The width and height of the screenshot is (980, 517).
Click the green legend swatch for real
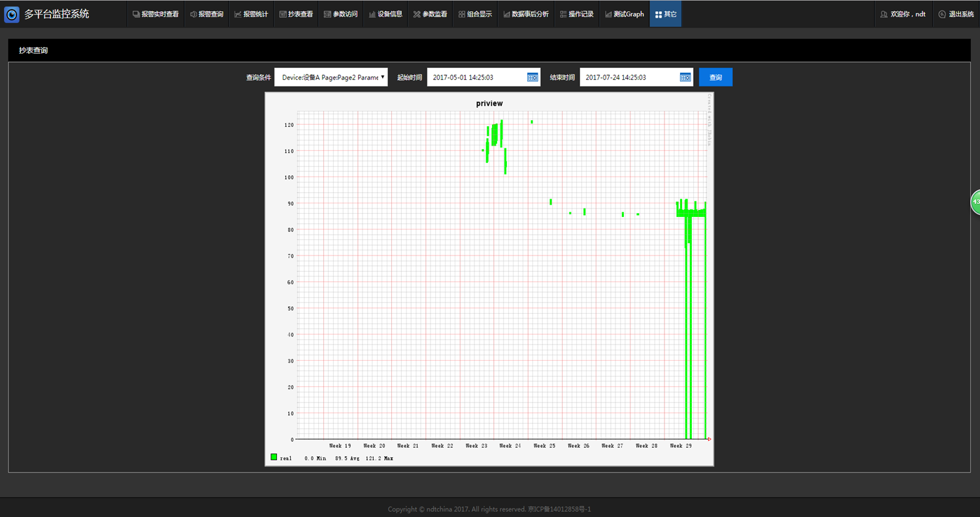click(274, 458)
